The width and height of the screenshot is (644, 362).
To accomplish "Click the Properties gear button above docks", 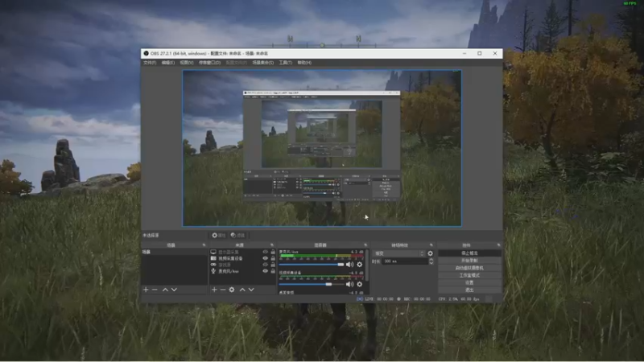I will [218, 236].
